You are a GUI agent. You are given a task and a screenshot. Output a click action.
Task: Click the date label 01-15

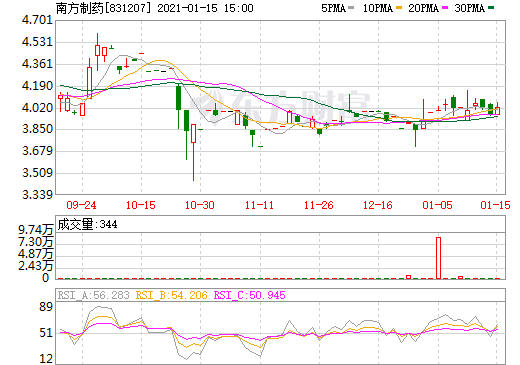coord(495,205)
